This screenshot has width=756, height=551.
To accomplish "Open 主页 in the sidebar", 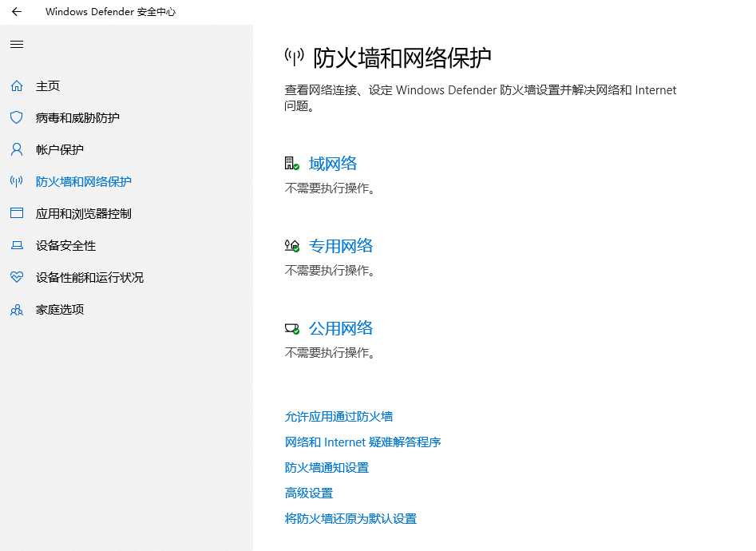I will [48, 86].
